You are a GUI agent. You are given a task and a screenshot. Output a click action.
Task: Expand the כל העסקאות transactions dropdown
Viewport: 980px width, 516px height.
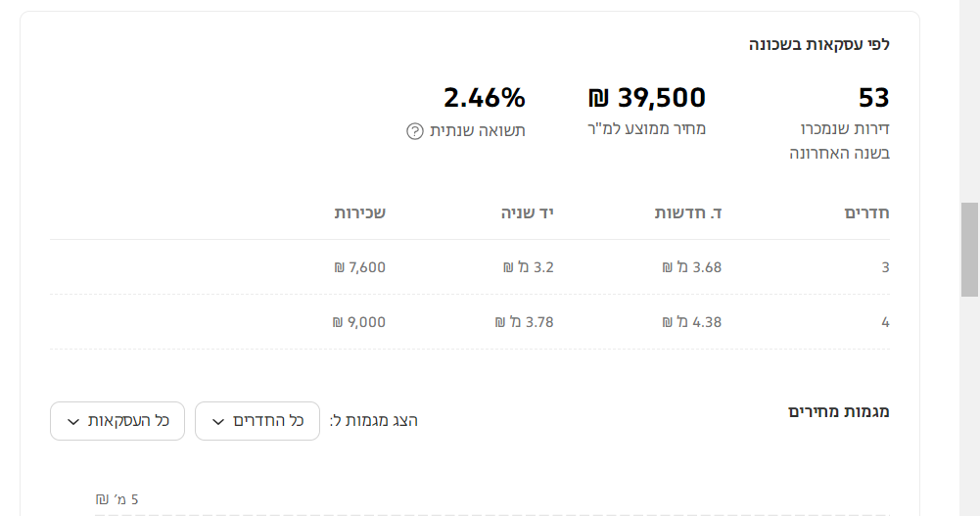pos(117,421)
